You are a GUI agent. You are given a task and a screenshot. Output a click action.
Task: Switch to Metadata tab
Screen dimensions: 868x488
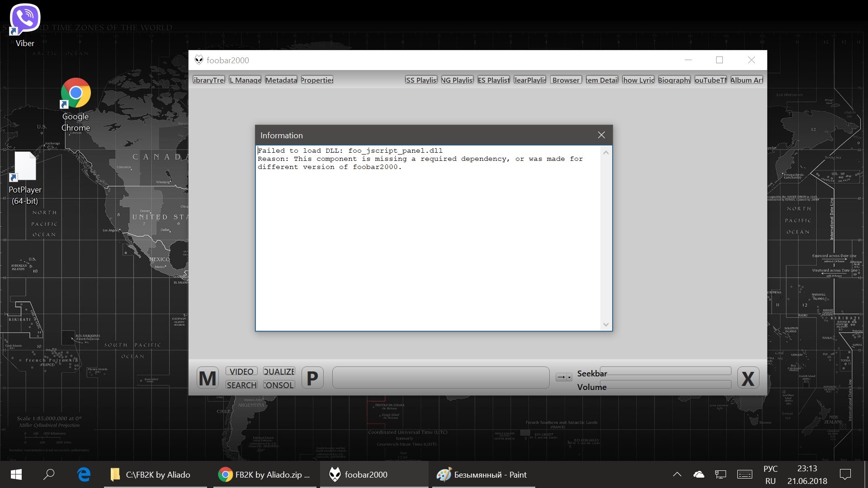[x=281, y=80]
